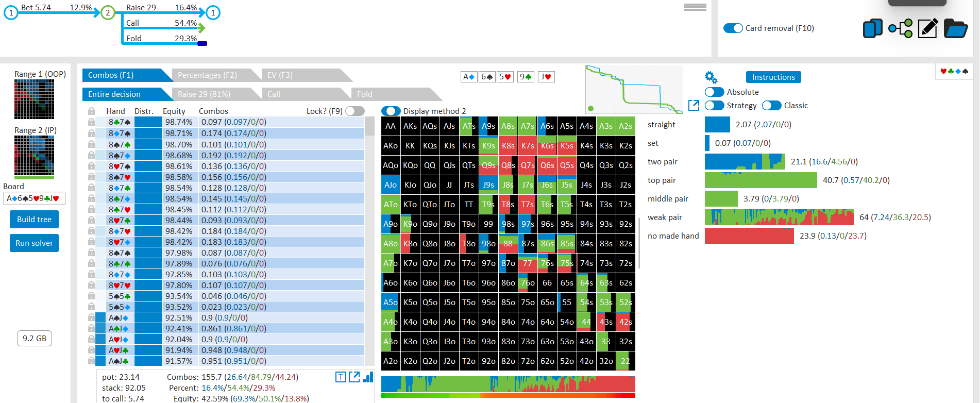Click the hand list vertical scrollbar
980x403 pixels.
point(369,241)
